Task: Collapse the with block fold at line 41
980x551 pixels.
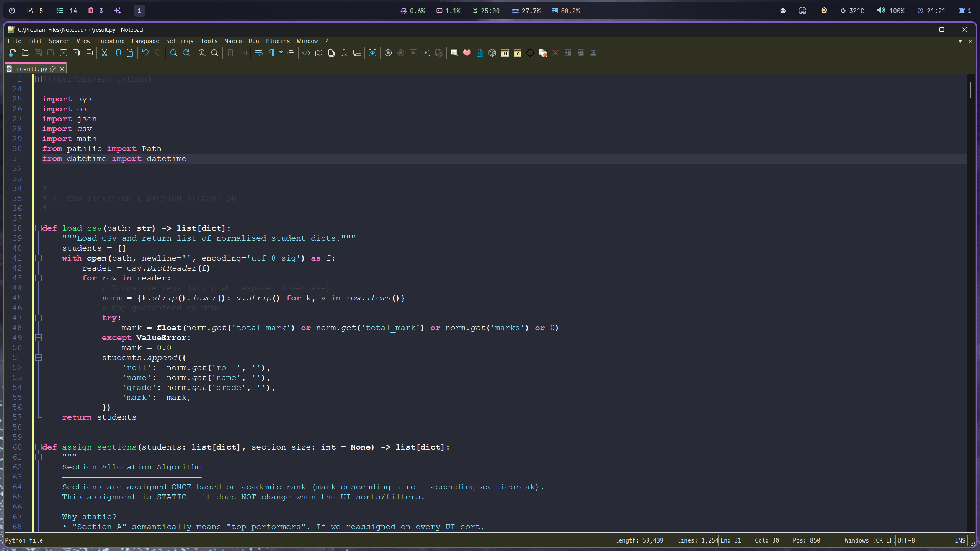Action: pos(38,258)
